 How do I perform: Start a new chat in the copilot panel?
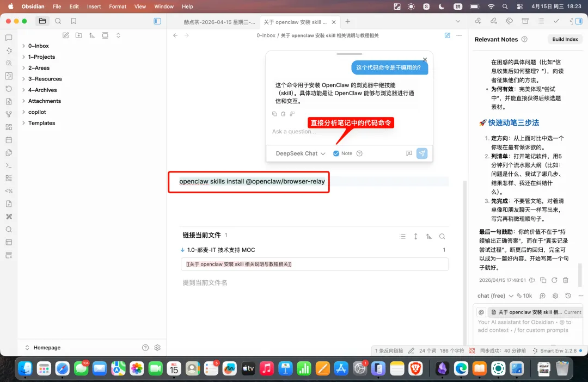(542, 296)
